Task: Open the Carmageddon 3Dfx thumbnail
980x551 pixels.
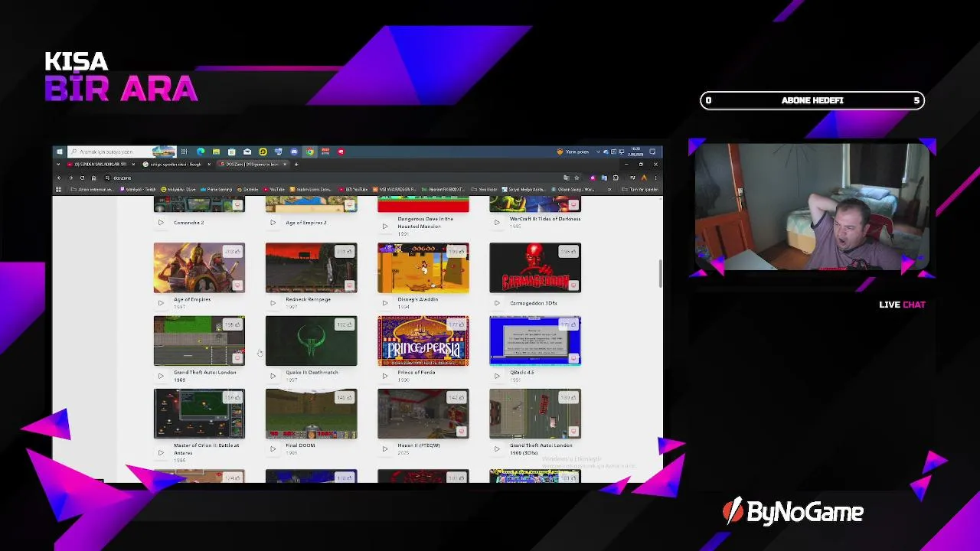Action: (x=535, y=268)
